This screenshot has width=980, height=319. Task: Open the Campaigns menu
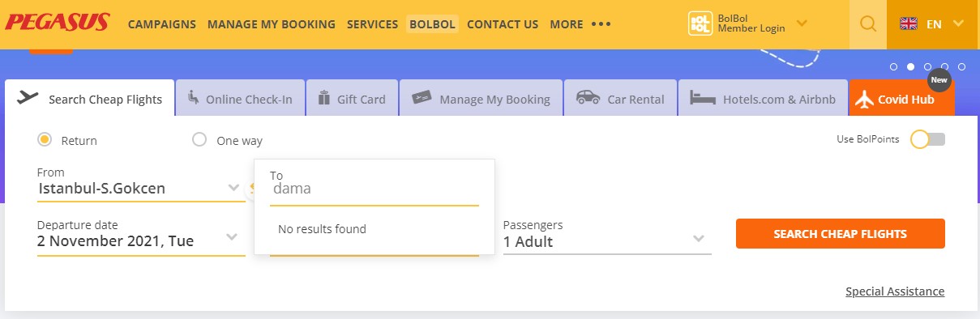click(x=162, y=24)
